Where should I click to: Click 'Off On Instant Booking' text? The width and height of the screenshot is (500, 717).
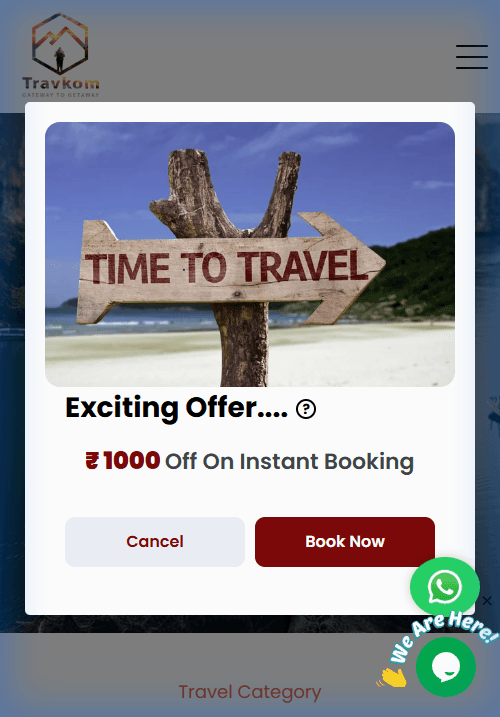[x=289, y=461]
